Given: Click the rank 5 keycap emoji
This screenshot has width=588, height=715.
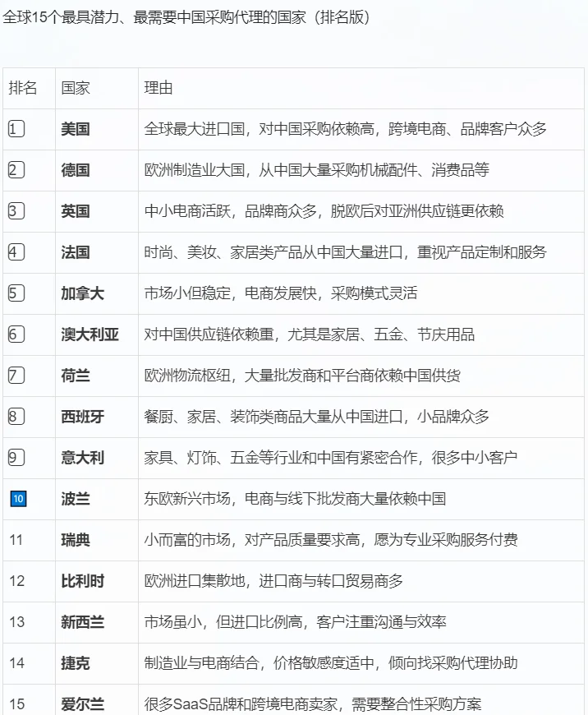Looking at the screenshot, I should coord(16,293).
